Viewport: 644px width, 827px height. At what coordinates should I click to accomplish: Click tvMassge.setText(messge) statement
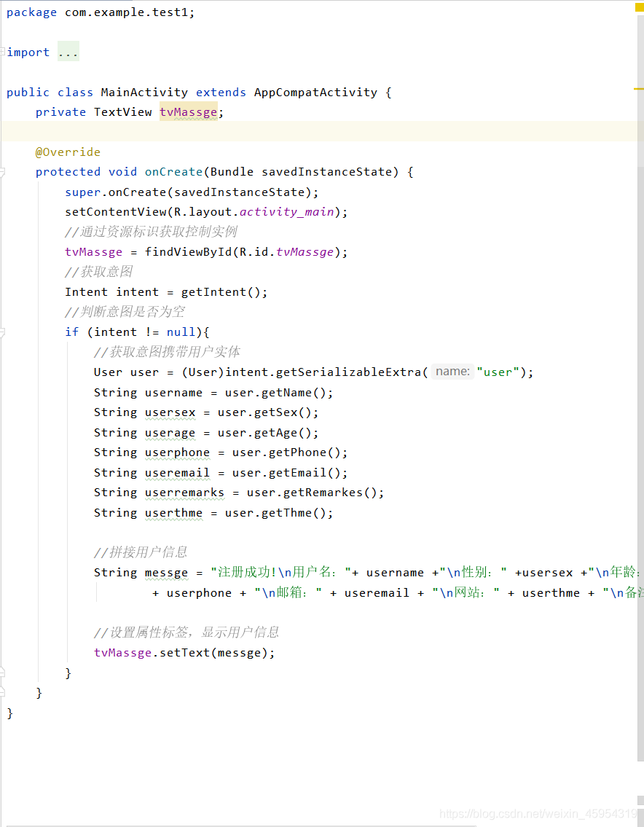point(184,653)
